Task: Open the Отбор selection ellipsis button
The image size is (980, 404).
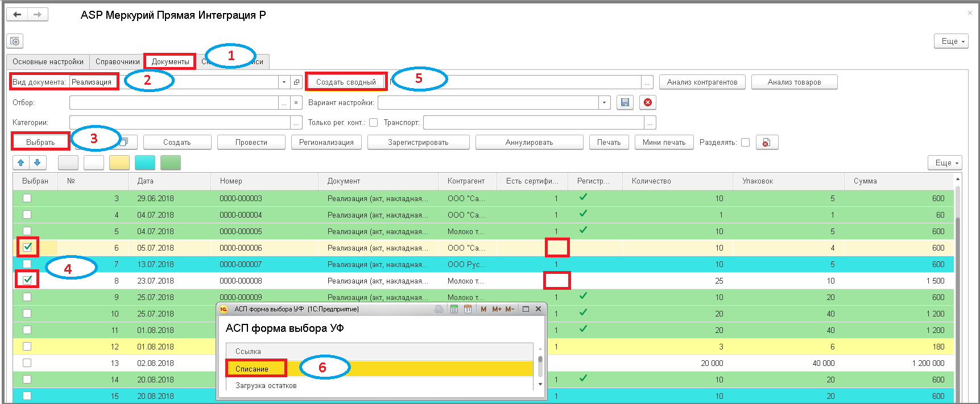Action: (284, 102)
